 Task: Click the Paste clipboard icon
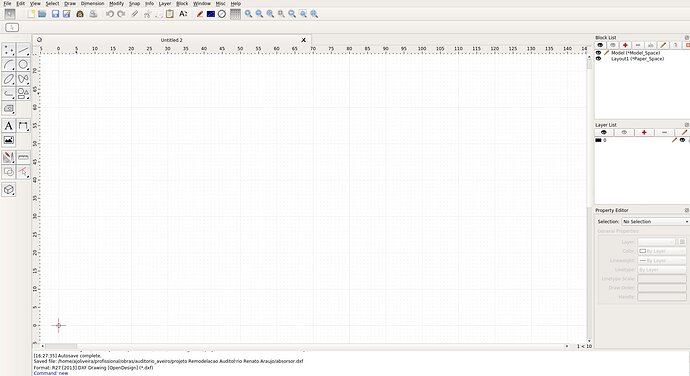pyautogui.click(x=170, y=14)
